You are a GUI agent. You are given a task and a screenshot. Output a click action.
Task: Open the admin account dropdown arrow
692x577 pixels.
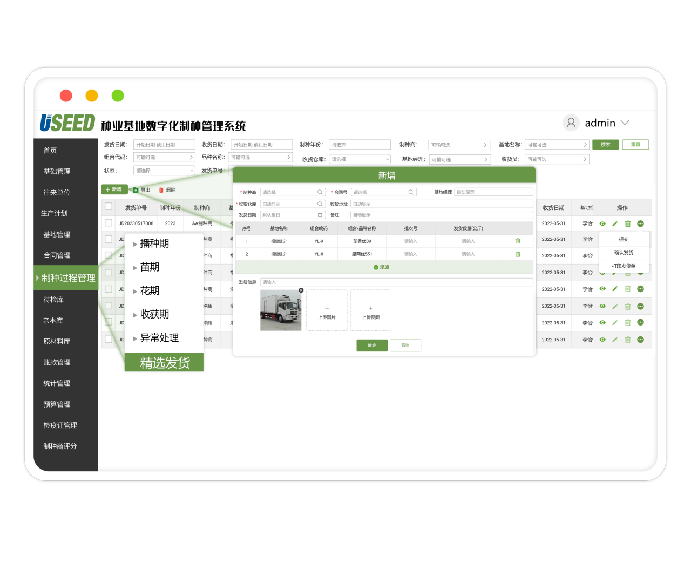point(626,123)
